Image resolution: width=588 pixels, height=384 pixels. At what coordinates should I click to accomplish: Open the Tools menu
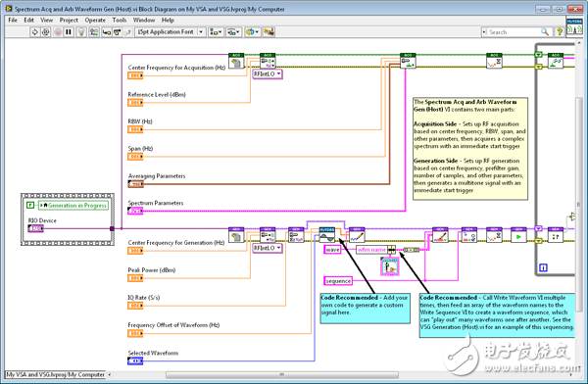(120, 20)
